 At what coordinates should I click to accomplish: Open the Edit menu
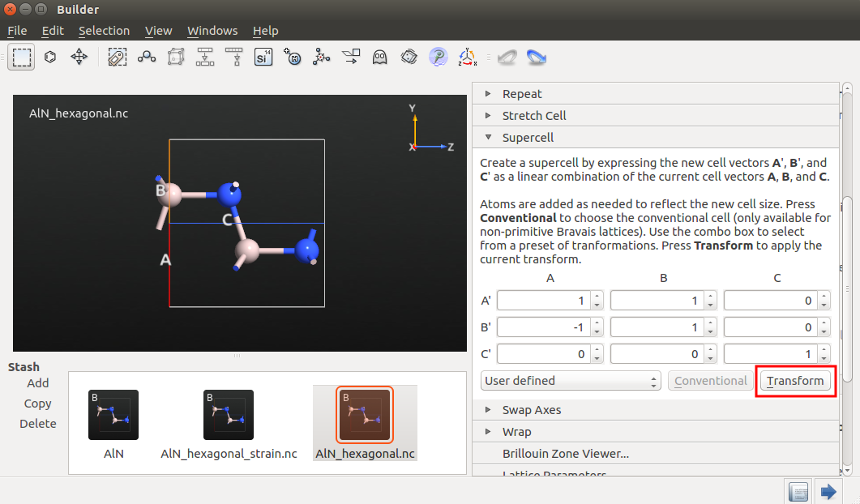coord(53,31)
